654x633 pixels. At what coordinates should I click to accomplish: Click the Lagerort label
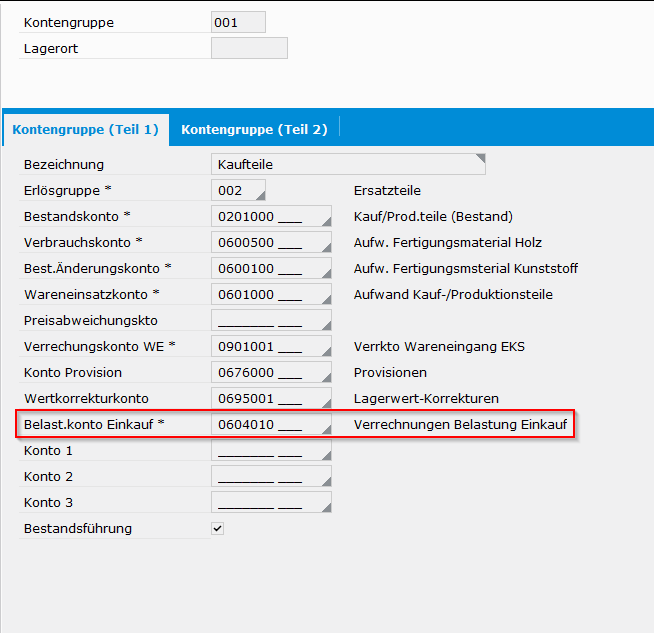click(51, 48)
